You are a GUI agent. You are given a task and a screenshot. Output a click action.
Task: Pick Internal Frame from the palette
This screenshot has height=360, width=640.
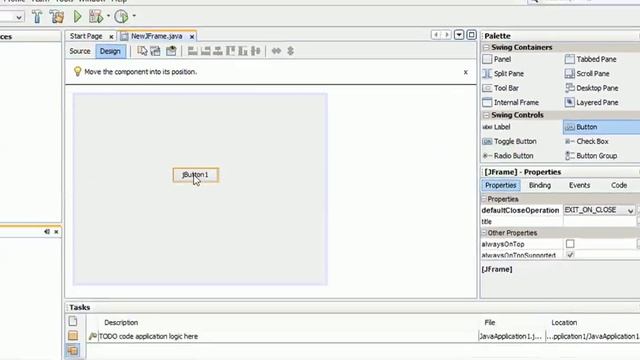pos(511,102)
